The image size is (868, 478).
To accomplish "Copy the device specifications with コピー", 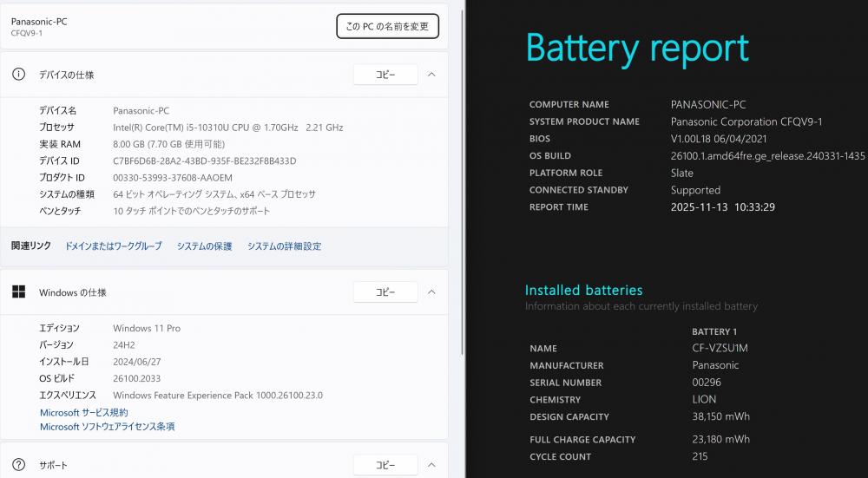I will click(385, 75).
